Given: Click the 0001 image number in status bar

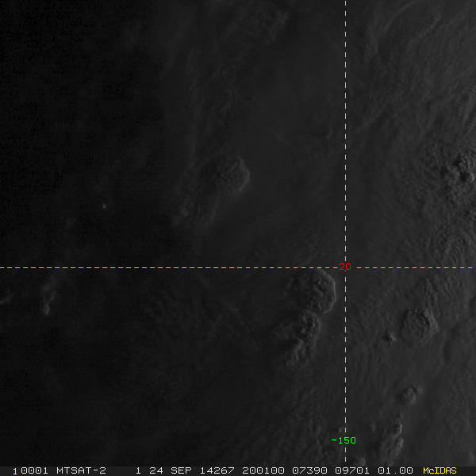Looking at the screenshot, I should 34,470.
